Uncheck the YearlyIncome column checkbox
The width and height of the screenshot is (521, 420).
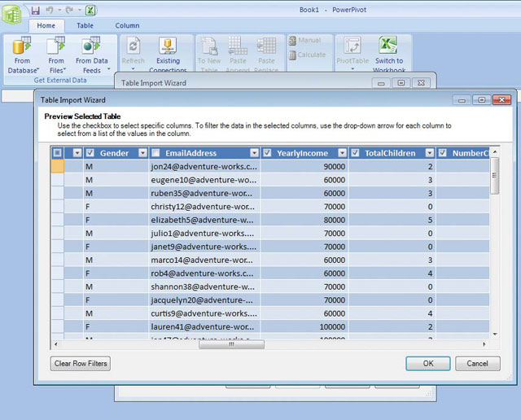point(267,153)
